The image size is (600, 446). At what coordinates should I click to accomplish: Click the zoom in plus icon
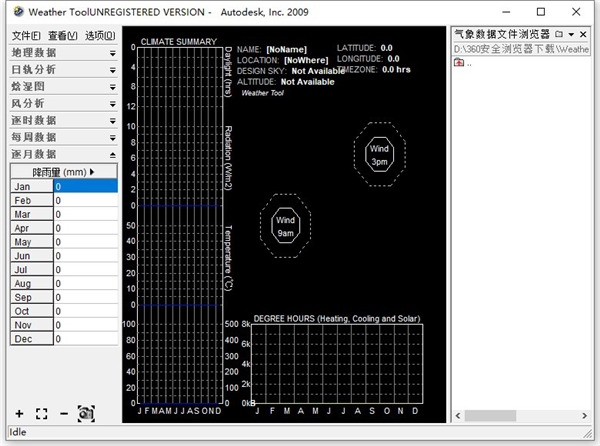tap(19, 413)
